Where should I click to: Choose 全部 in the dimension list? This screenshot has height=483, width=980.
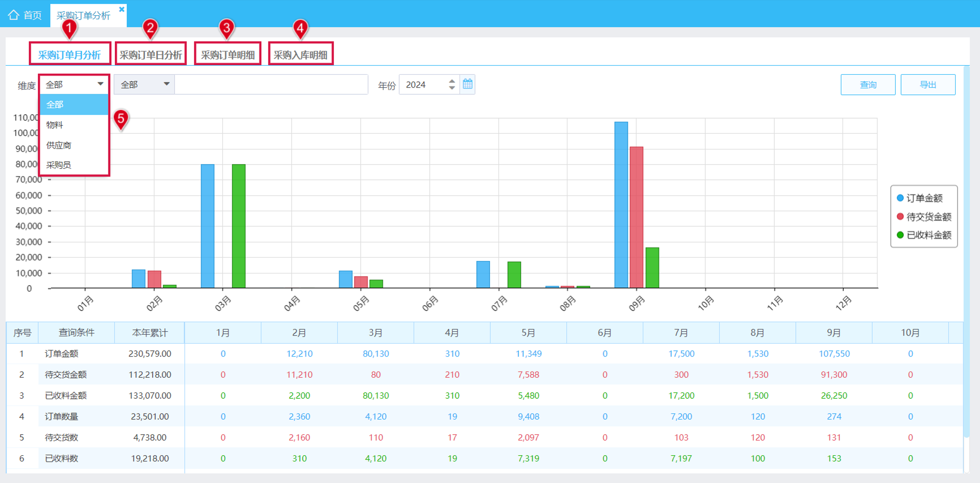tap(74, 104)
